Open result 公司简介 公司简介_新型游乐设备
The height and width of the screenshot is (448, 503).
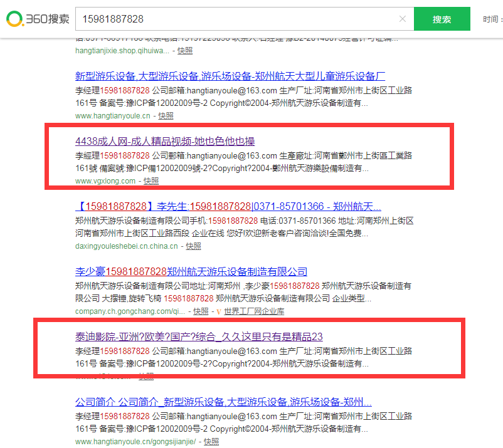point(223,402)
